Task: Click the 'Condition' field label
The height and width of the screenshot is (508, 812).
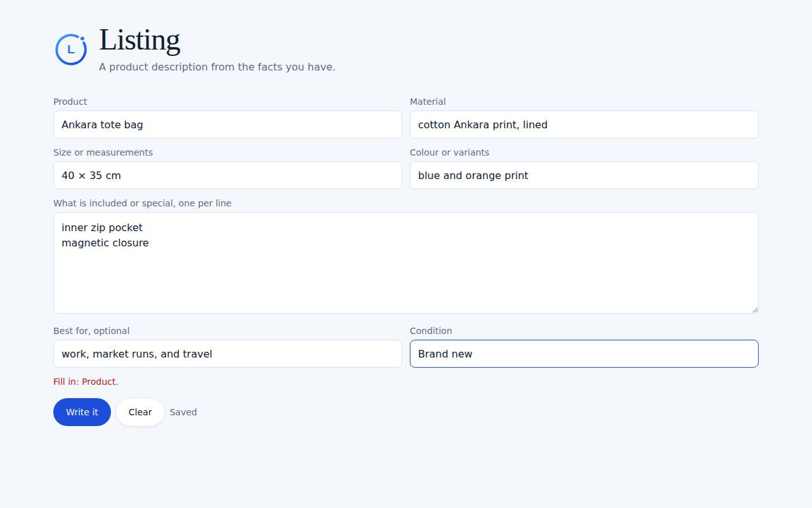Action: (431, 331)
